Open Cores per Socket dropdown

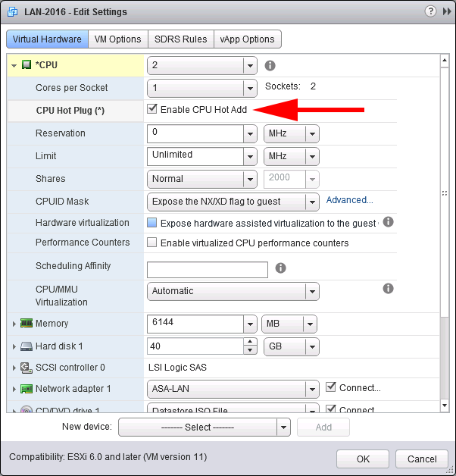(x=250, y=88)
